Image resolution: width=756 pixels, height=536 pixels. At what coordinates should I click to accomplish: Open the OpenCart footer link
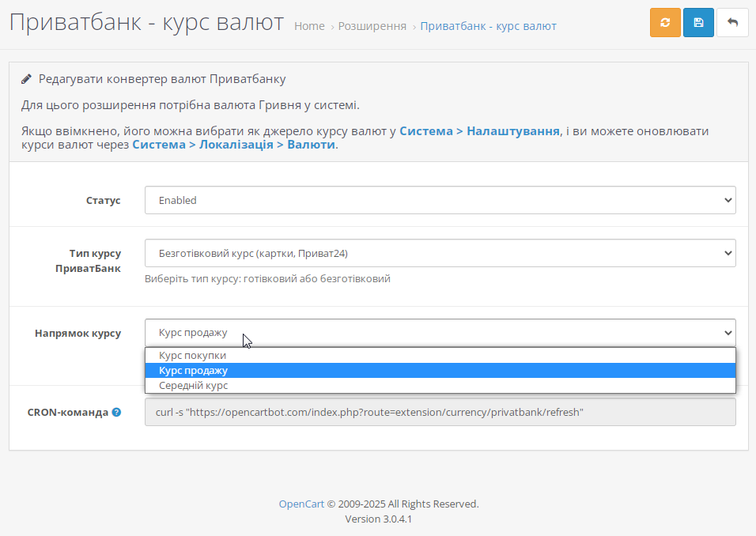(301, 504)
